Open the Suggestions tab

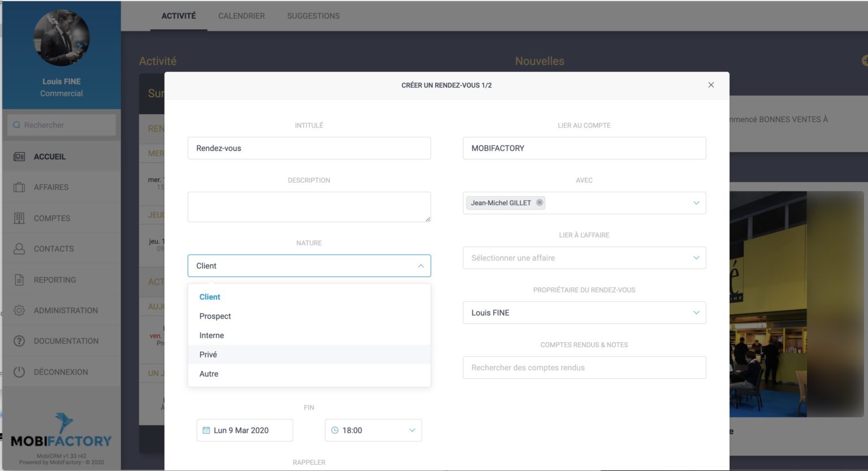click(313, 16)
